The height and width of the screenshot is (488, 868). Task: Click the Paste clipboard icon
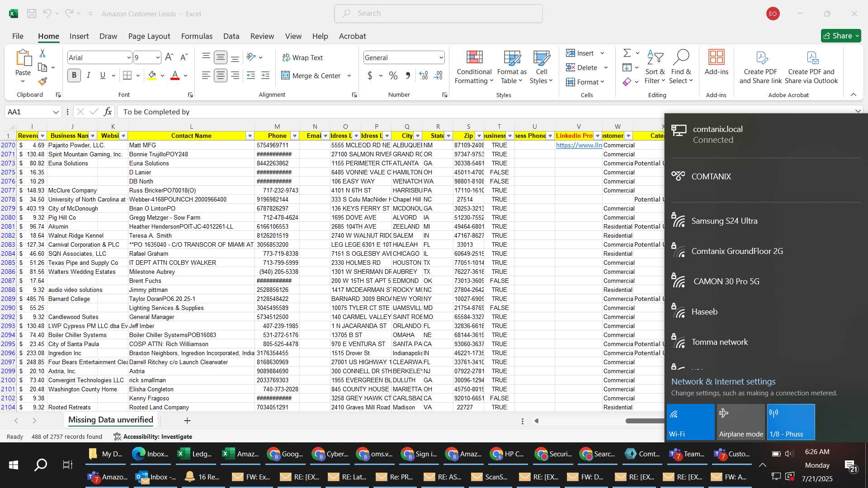tap(23, 58)
